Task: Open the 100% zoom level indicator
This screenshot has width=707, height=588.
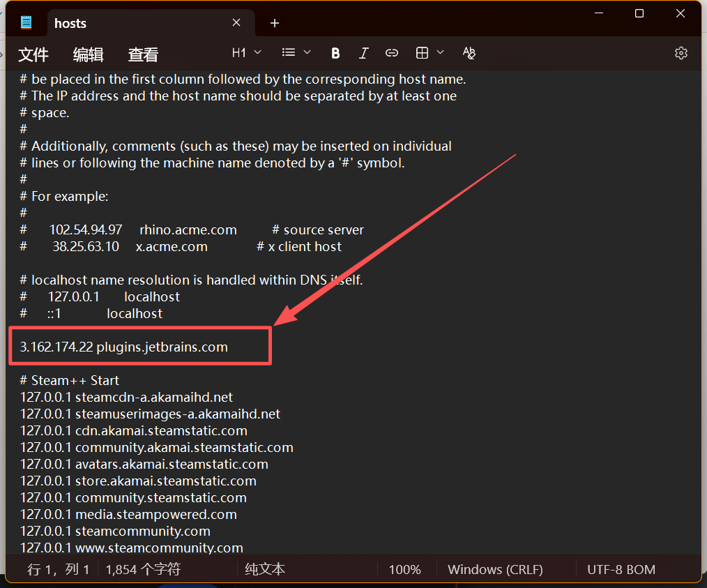Action: coord(405,569)
